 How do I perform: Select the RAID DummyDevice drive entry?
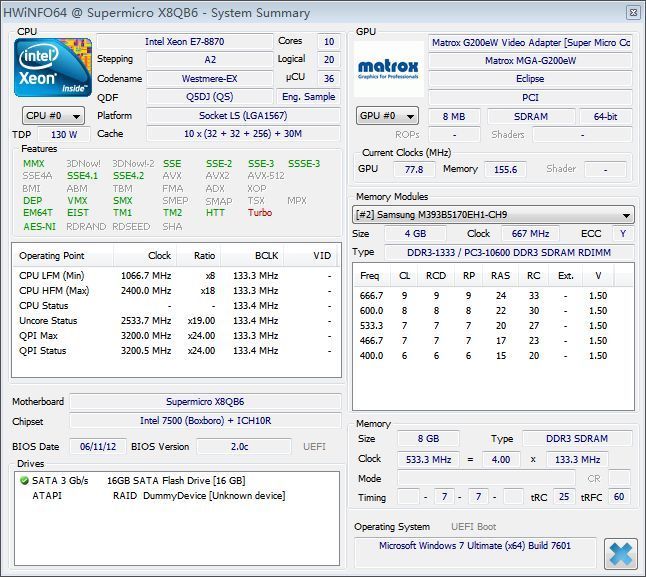tap(199, 496)
